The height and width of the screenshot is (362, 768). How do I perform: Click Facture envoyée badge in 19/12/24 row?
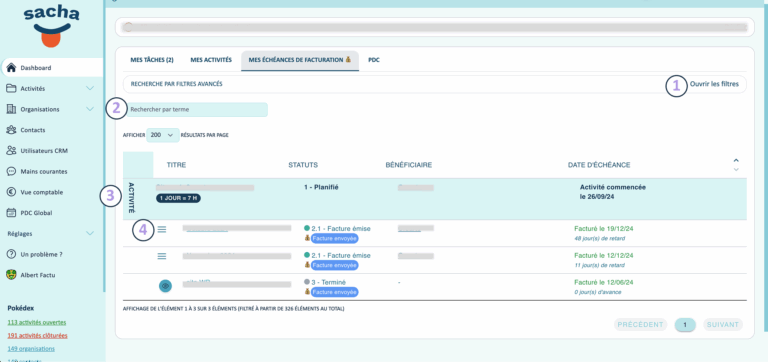tap(335, 238)
